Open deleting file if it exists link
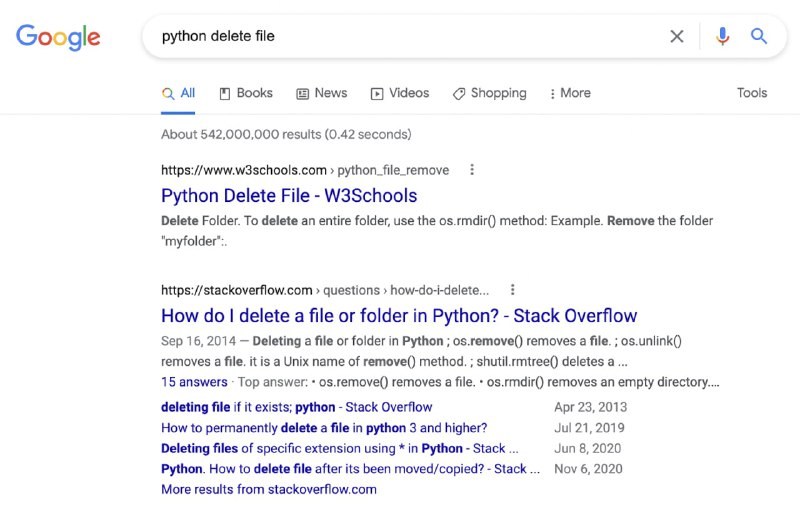This screenshot has height=512, width=800. 296,407
